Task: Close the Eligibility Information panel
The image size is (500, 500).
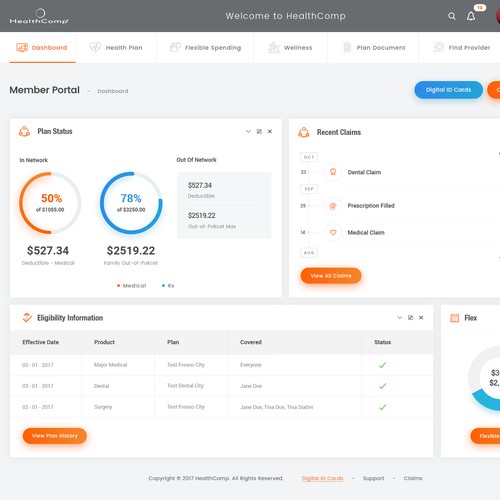Action: [x=421, y=318]
